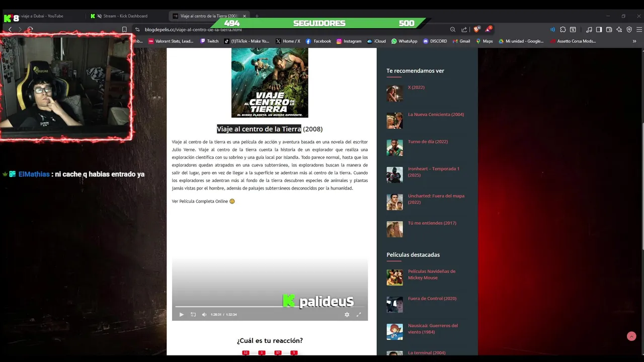Open the Brave VPN shield icon
The height and width of the screenshot is (362, 644).
point(629,30)
